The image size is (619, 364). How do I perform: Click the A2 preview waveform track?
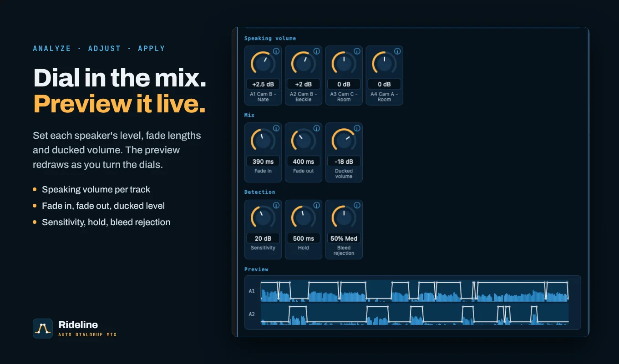[x=415, y=314]
